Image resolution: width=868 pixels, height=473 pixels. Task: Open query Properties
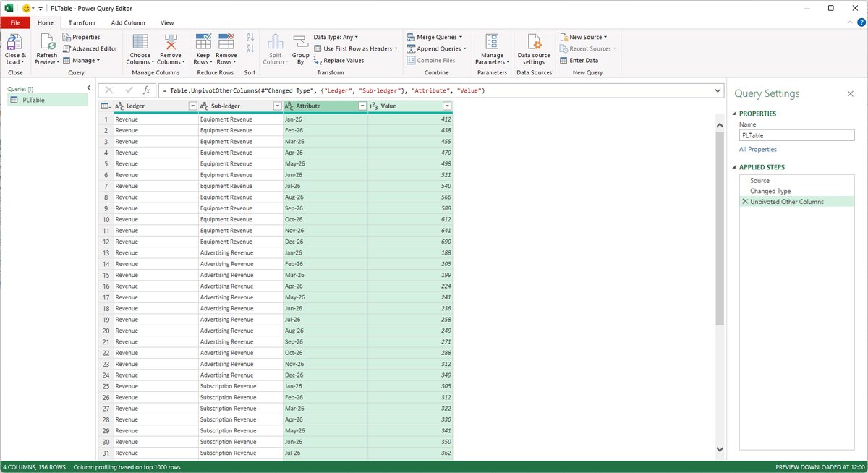[81, 37]
